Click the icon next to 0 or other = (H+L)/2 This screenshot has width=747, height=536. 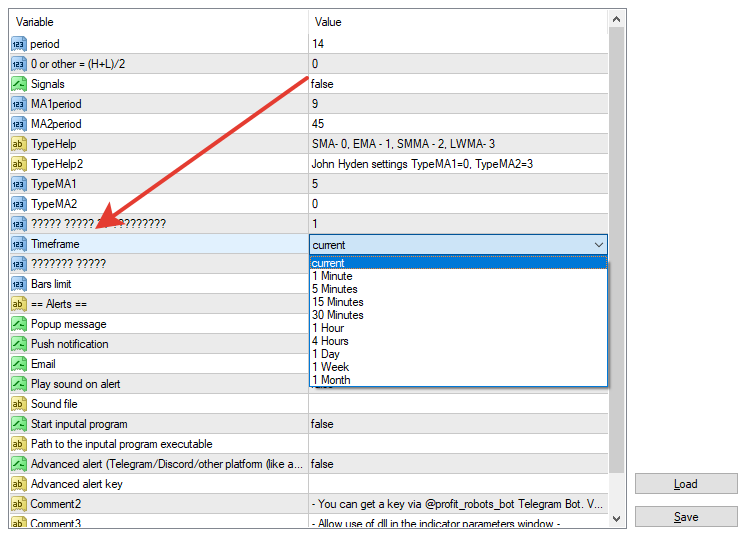pyautogui.click(x=19, y=64)
